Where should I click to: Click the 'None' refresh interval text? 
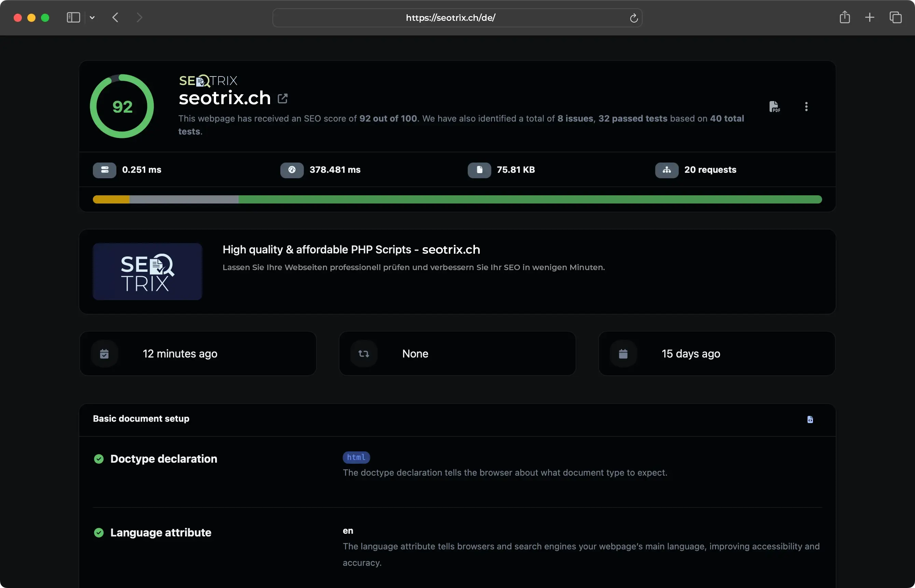click(415, 354)
